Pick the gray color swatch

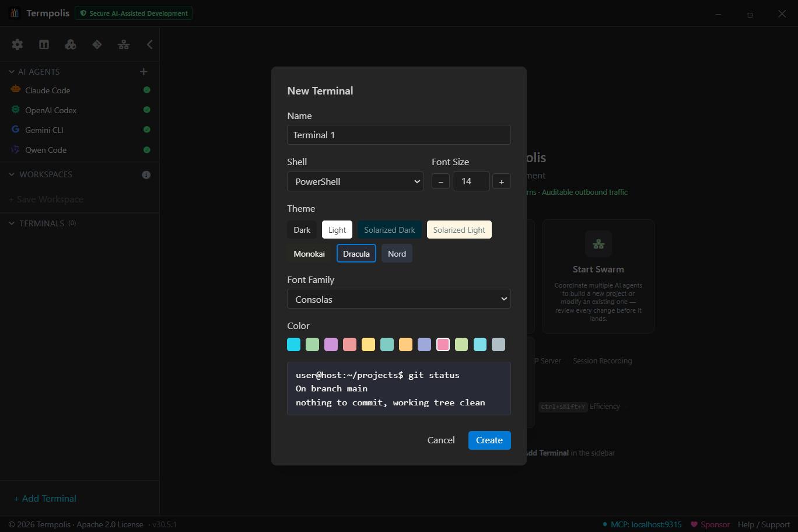click(x=499, y=344)
